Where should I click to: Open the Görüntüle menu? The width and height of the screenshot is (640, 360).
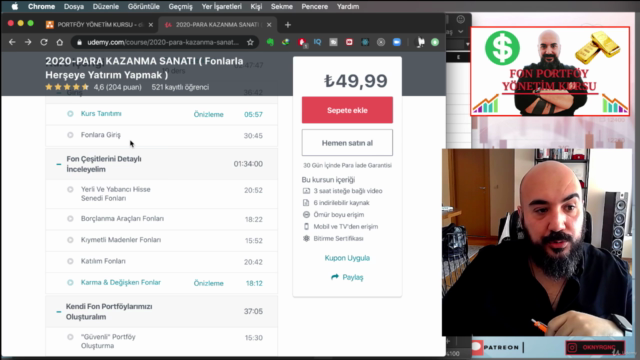144,7
